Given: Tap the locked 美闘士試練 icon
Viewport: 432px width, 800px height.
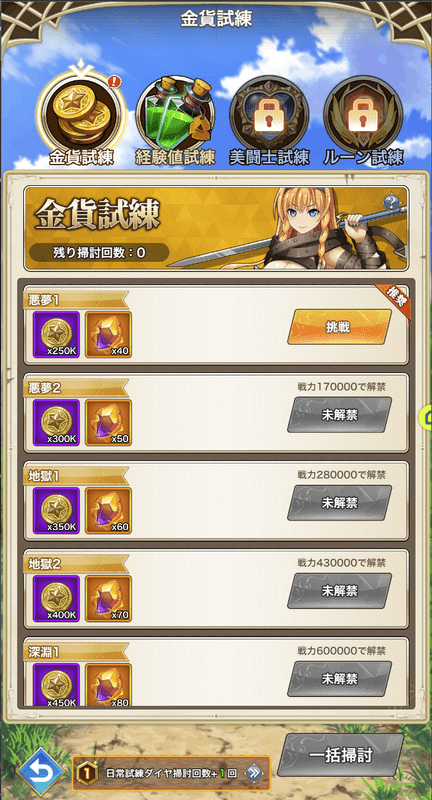Looking at the screenshot, I should point(269,114).
